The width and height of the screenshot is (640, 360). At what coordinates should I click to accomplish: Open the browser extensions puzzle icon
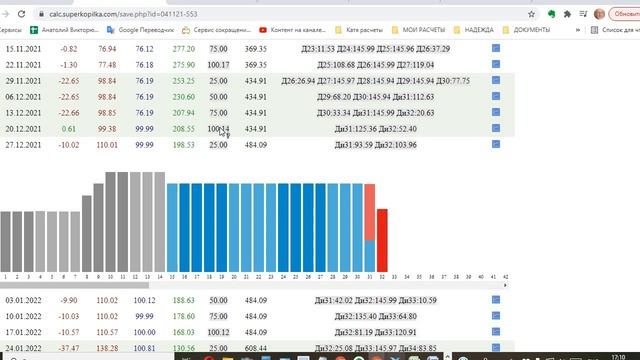(x=567, y=14)
